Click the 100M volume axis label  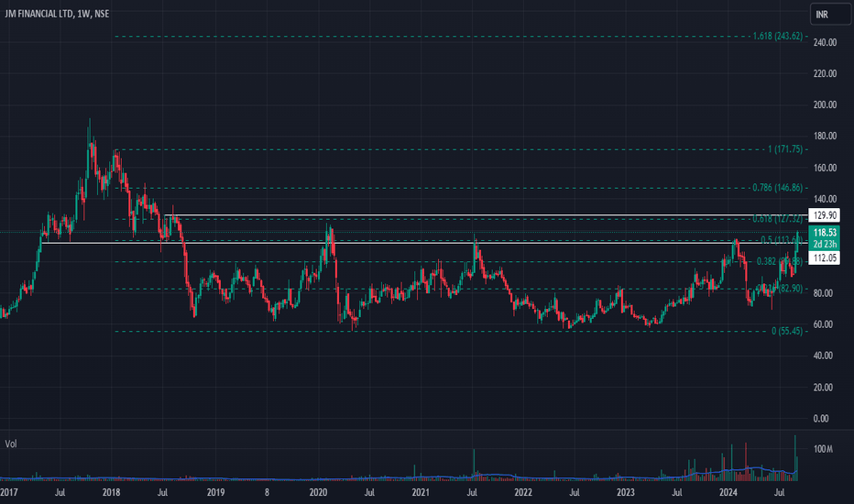pyautogui.click(x=823, y=449)
